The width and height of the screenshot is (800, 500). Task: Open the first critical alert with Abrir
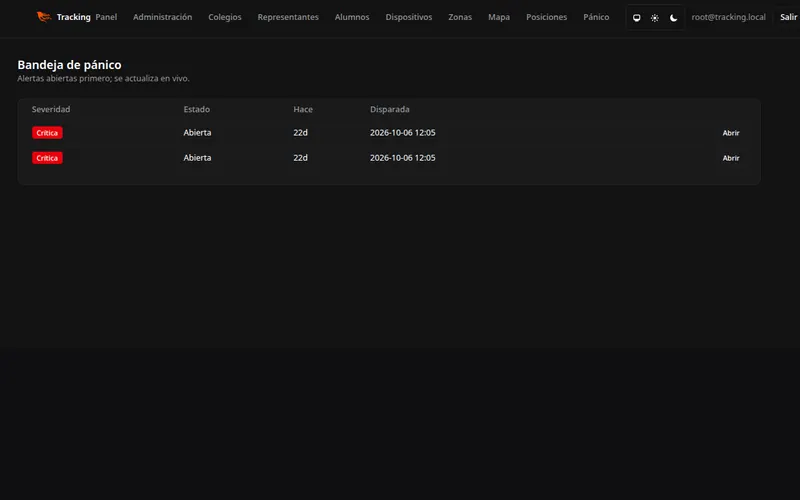(731, 133)
